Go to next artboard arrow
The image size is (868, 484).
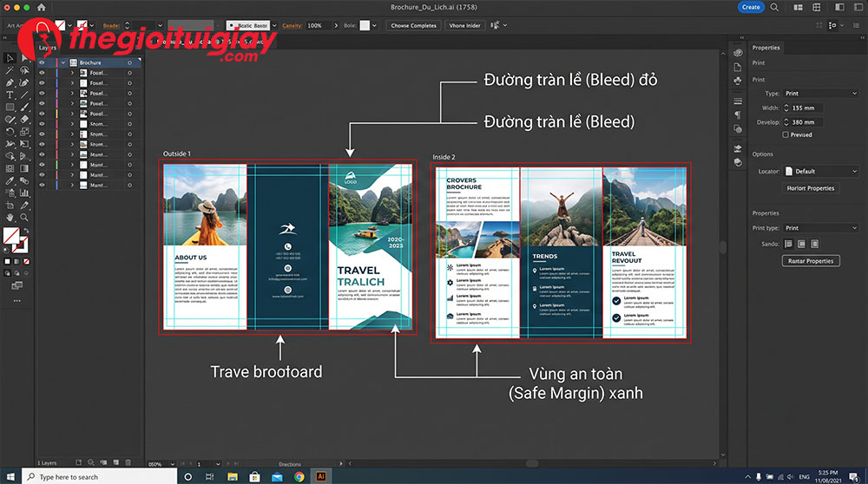[227, 464]
